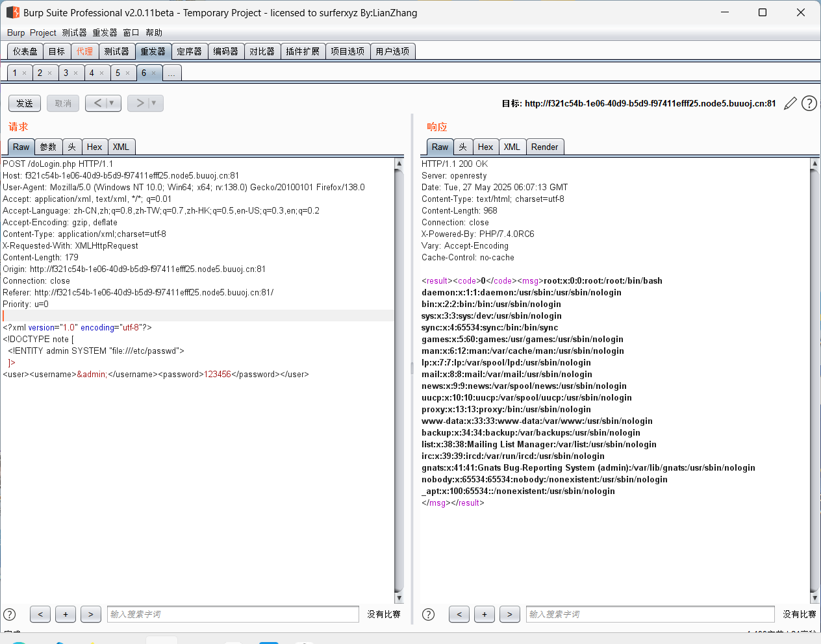
Task: Switch to 定序器 sequencer tab
Action: pos(190,51)
